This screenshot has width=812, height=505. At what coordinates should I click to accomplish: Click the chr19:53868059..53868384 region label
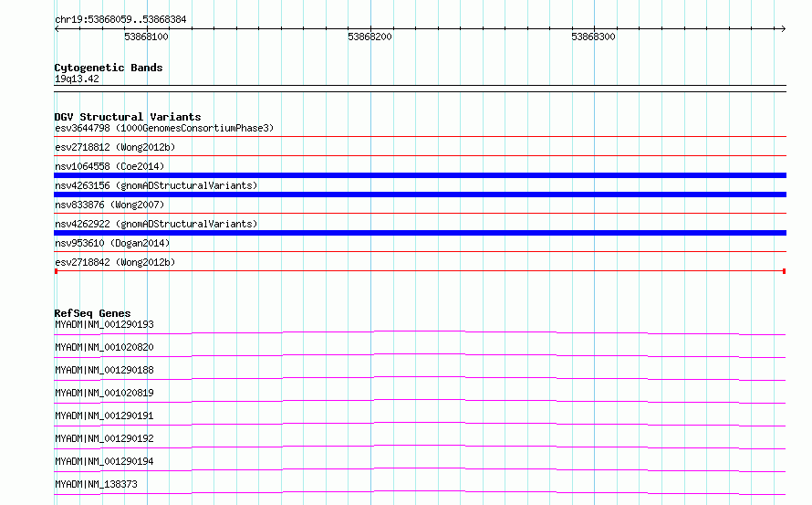(x=120, y=20)
